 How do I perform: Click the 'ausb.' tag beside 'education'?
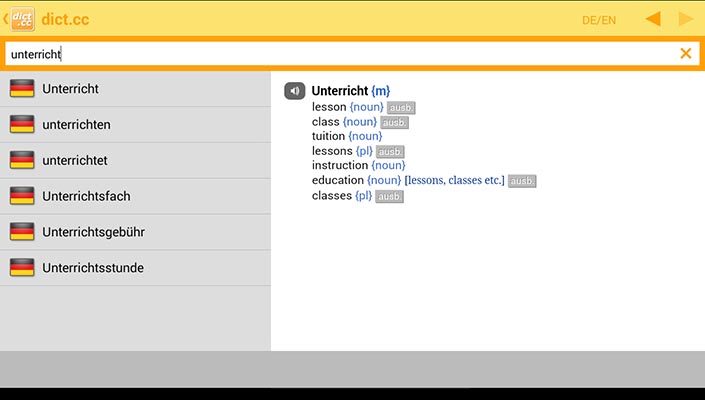coord(522,181)
